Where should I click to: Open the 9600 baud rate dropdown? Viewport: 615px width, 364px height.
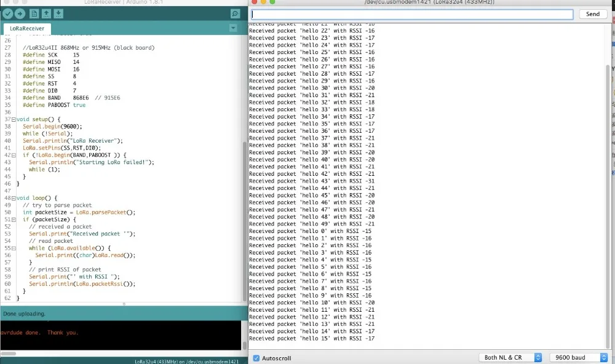point(579,357)
